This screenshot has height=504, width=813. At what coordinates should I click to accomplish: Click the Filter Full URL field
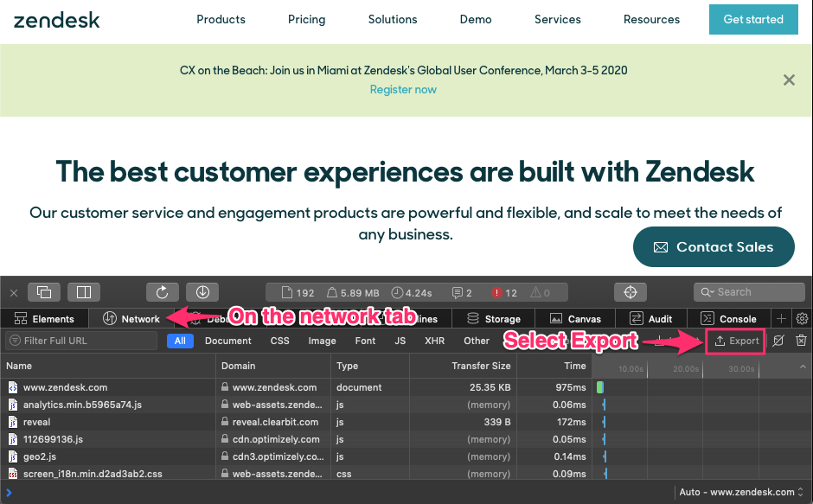pyautogui.click(x=81, y=341)
